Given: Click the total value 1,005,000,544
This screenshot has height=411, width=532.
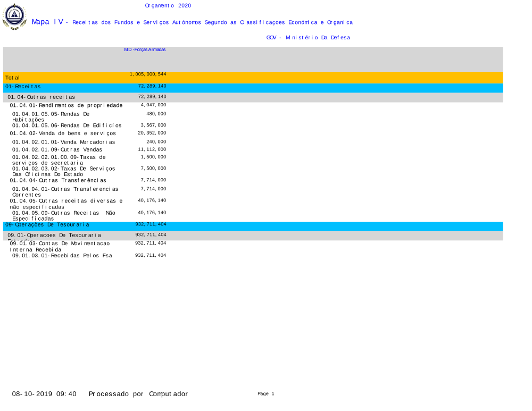Looking at the screenshot, I should [x=148, y=74].
